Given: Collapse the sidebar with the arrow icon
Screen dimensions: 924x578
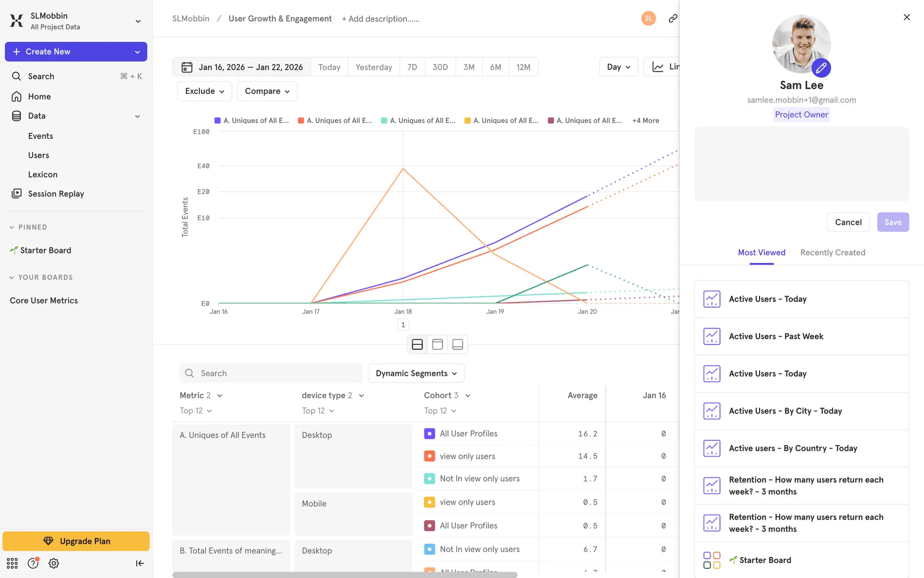Looking at the screenshot, I should [x=140, y=563].
